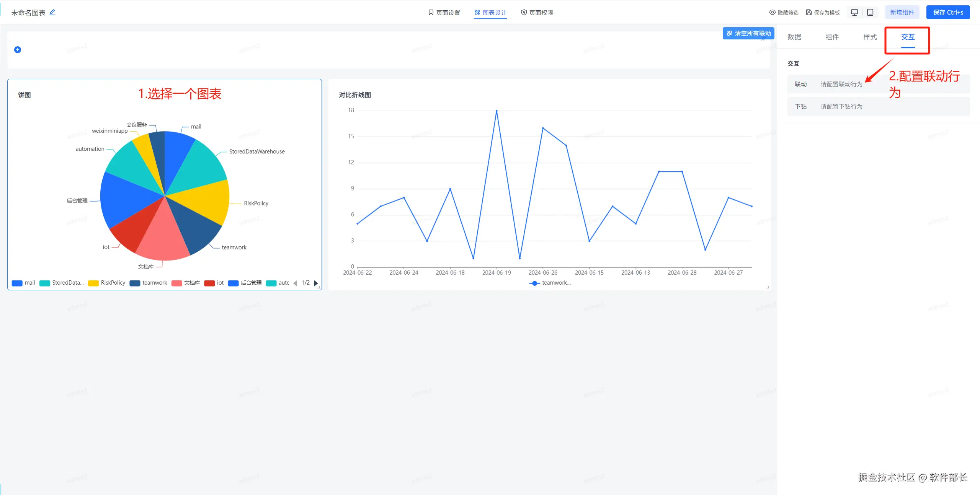Click the 清空所有联动 button

tap(748, 33)
